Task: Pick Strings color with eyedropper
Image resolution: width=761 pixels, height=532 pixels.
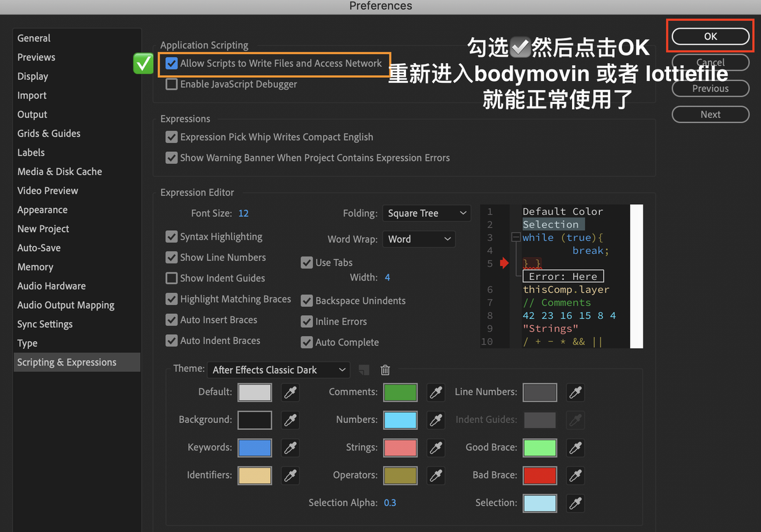Action: coord(436,448)
